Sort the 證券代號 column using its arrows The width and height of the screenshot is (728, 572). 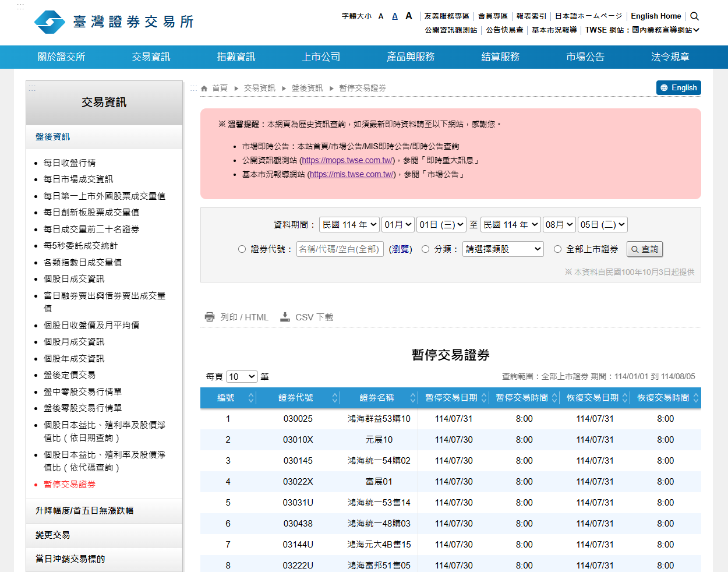335,397
